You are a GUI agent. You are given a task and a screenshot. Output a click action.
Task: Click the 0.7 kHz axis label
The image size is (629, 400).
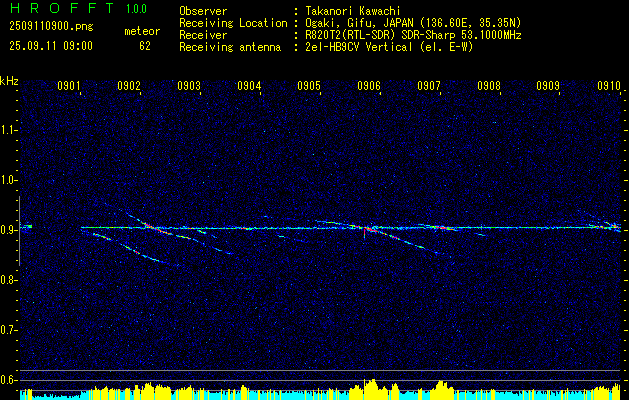[8, 330]
